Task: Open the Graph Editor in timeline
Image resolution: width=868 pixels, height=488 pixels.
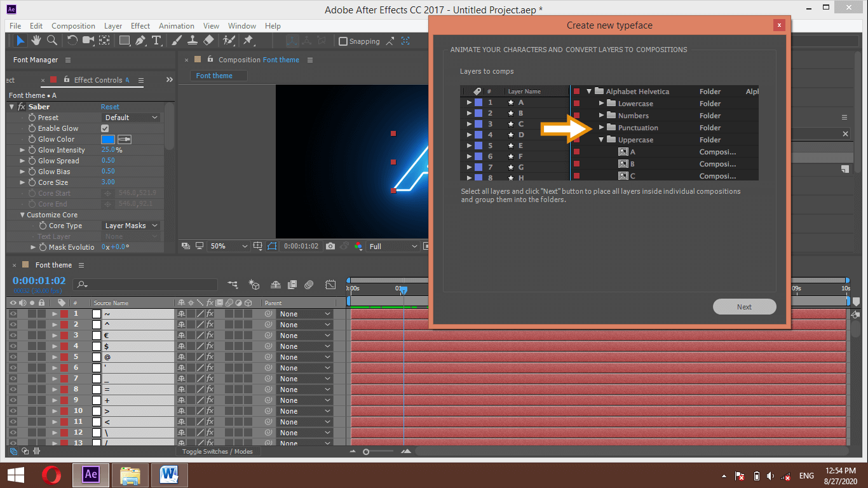Action: 330,285
